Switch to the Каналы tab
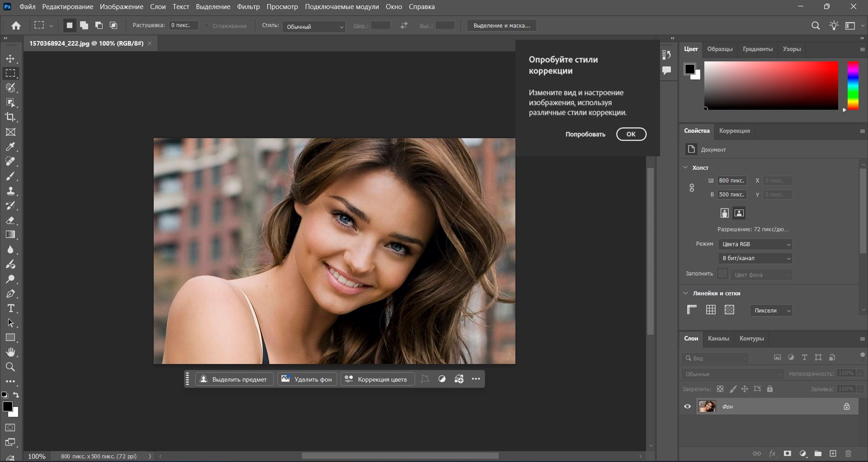 pyautogui.click(x=718, y=338)
